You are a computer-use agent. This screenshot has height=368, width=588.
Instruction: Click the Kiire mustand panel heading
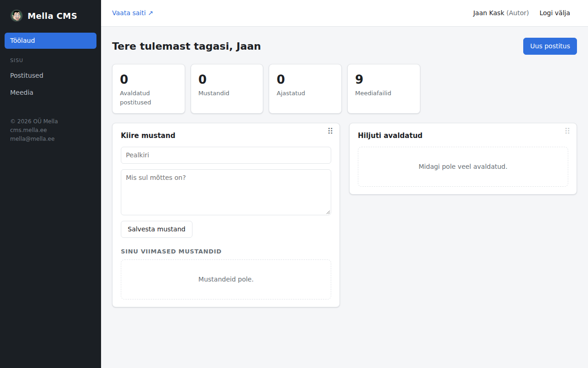point(148,135)
